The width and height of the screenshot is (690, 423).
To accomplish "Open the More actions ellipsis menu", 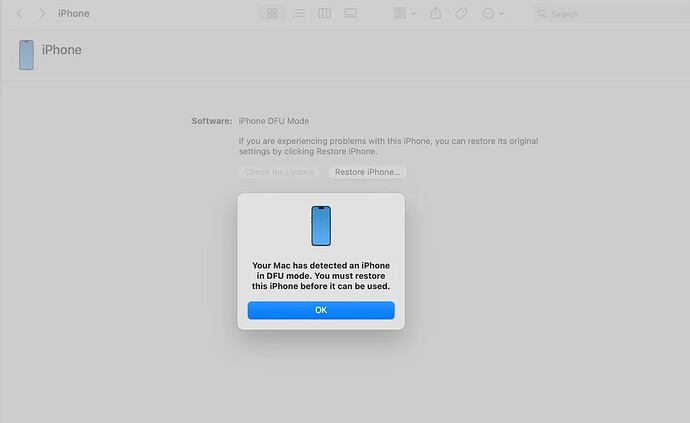I will click(x=493, y=14).
